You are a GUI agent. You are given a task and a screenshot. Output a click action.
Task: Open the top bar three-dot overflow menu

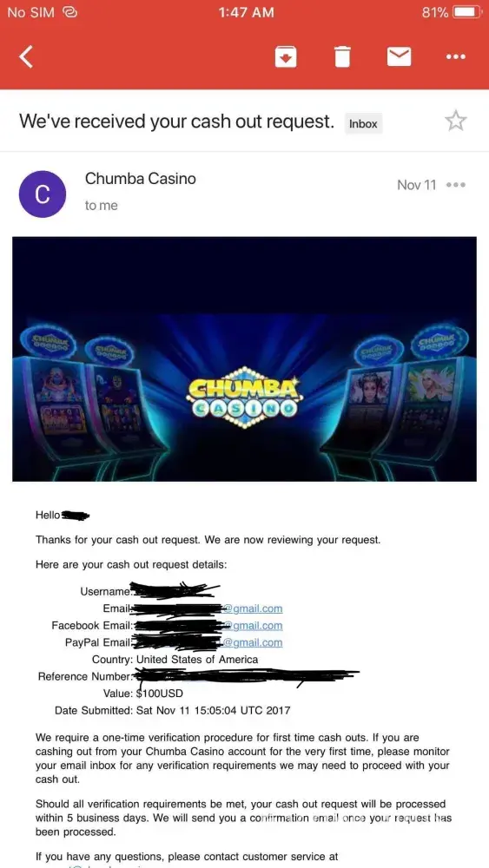click(456, 56)
